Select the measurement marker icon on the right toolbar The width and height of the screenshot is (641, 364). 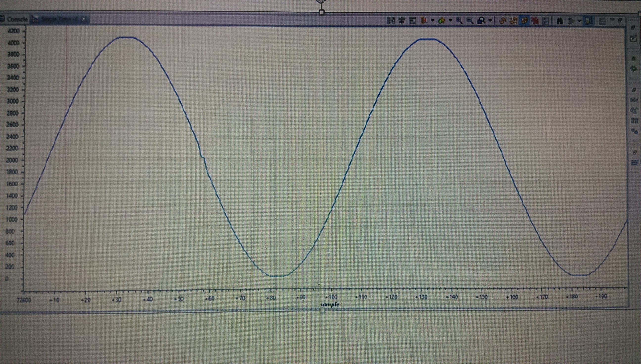634,100
